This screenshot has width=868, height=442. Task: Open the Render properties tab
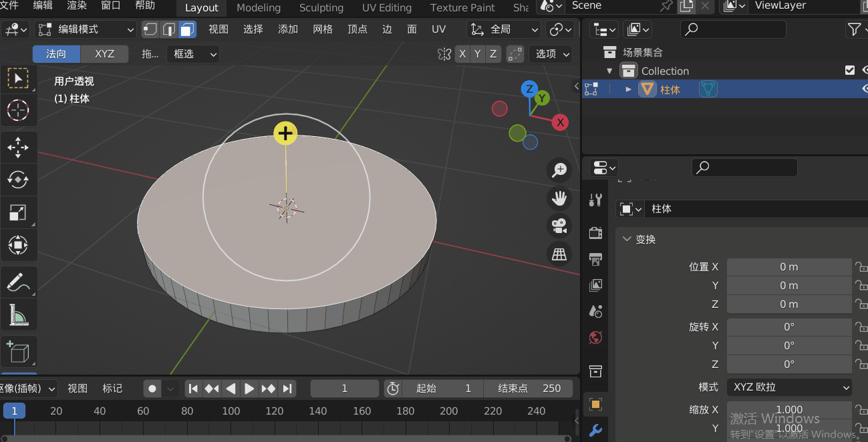(x=595, y=232)
